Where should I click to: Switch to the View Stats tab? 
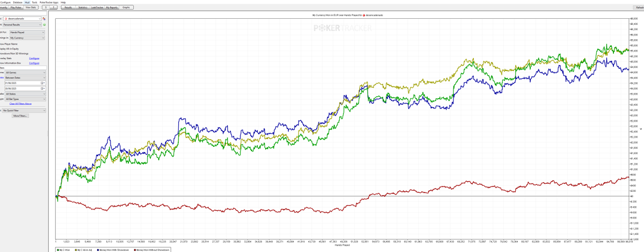(x=31, y=8)
